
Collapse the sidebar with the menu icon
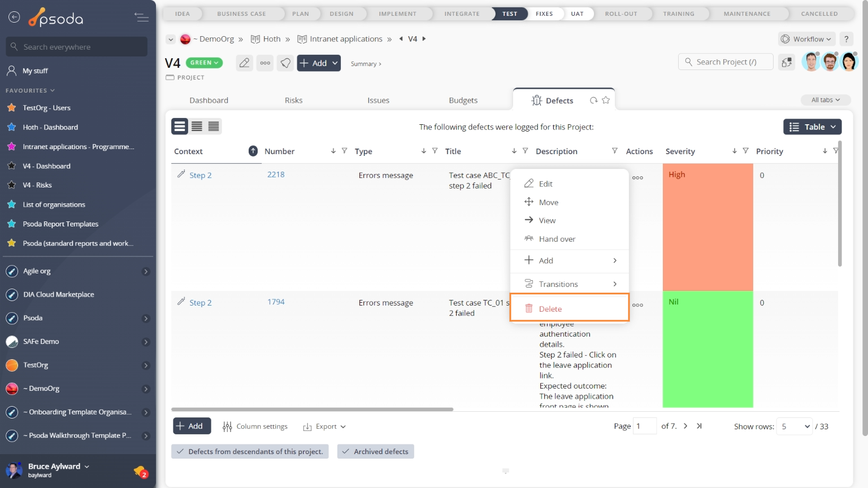[x=141, y=17]
